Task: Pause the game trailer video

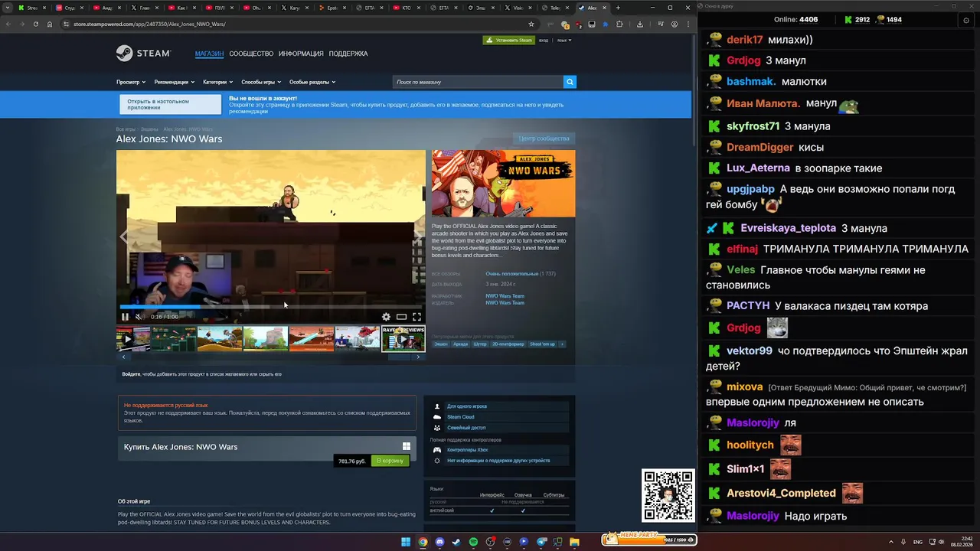Action: (x=125, y=316)
